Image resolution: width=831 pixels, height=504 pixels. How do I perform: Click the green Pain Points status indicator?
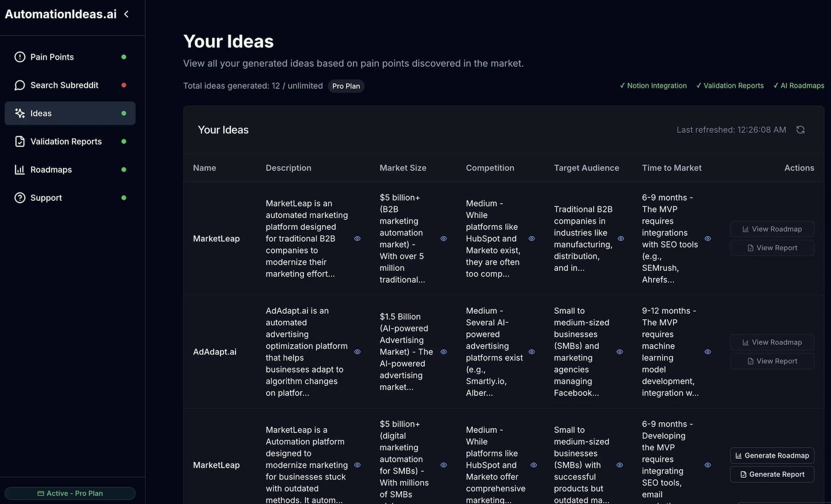coord(124,57)
